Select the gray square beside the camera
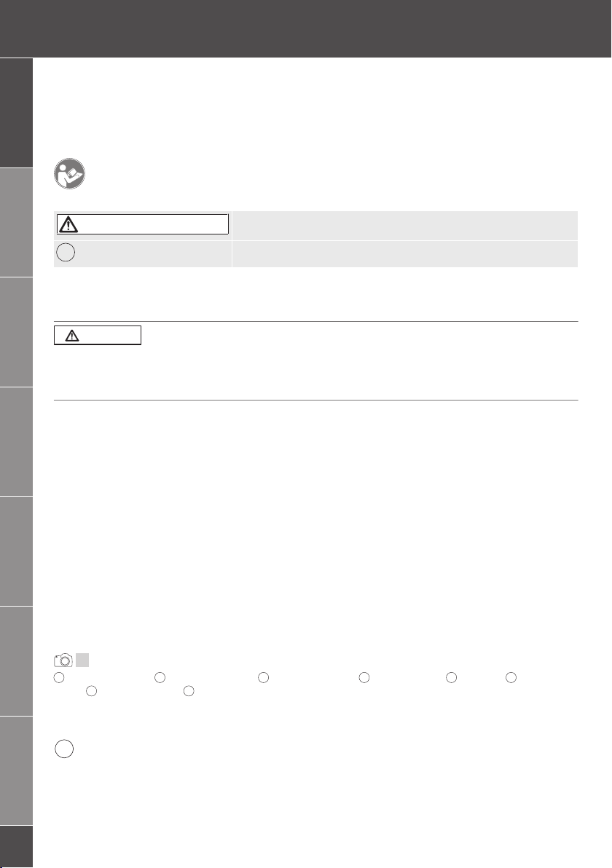612x868 pixels. [x=82, y=660]
